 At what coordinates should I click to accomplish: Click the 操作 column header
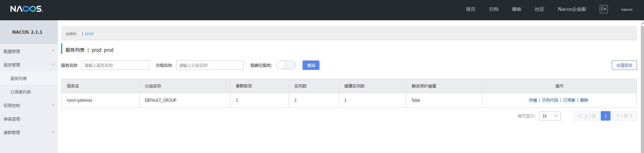(x=559, y=86)
